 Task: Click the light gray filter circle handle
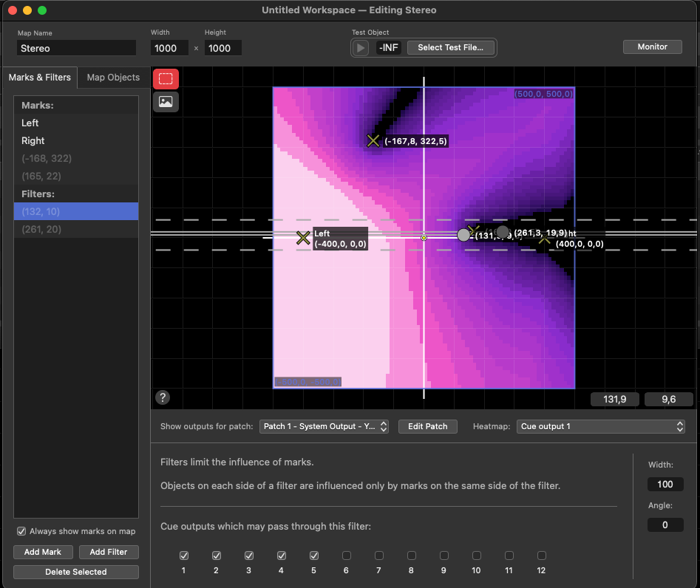click(x=463, y=235)
